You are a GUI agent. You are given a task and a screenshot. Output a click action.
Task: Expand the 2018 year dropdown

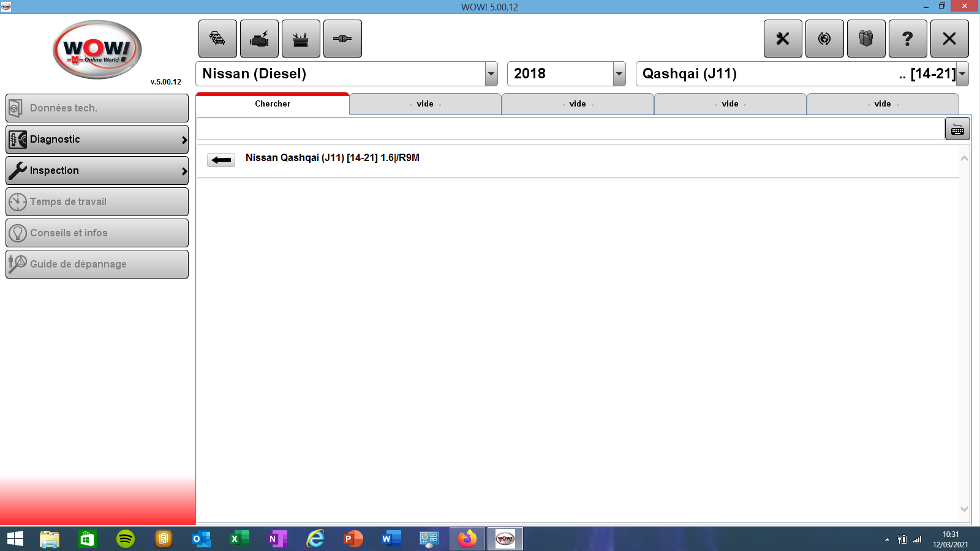point(619,74)
